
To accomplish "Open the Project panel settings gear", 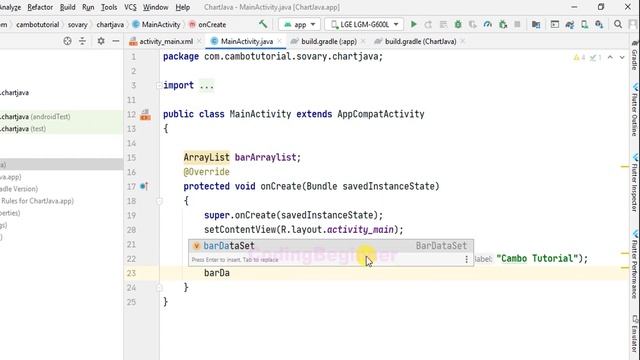I will [x=101, y=41].
